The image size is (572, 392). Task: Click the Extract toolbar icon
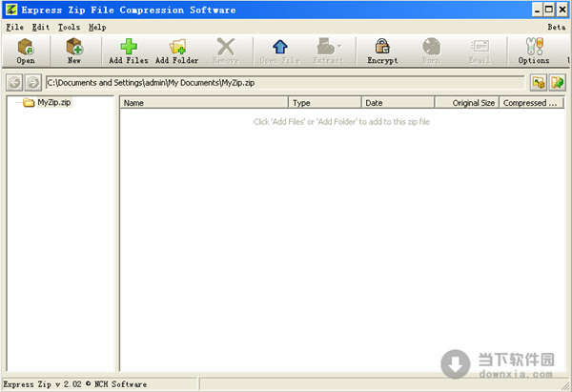coord(326,47)
